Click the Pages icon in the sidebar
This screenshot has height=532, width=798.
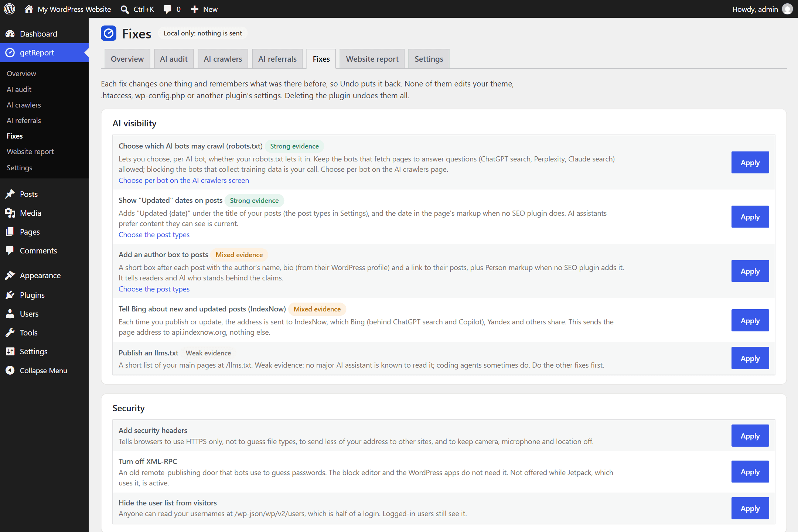point(10,232)
